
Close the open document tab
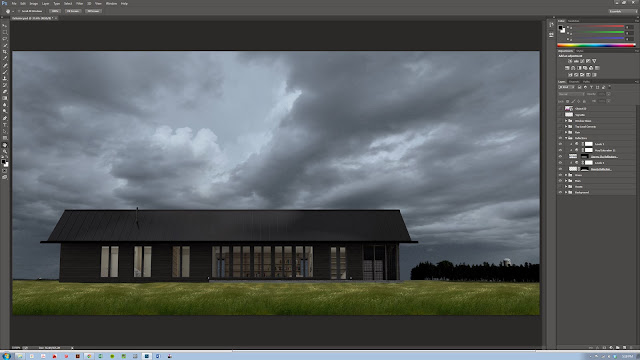(56, 18)
